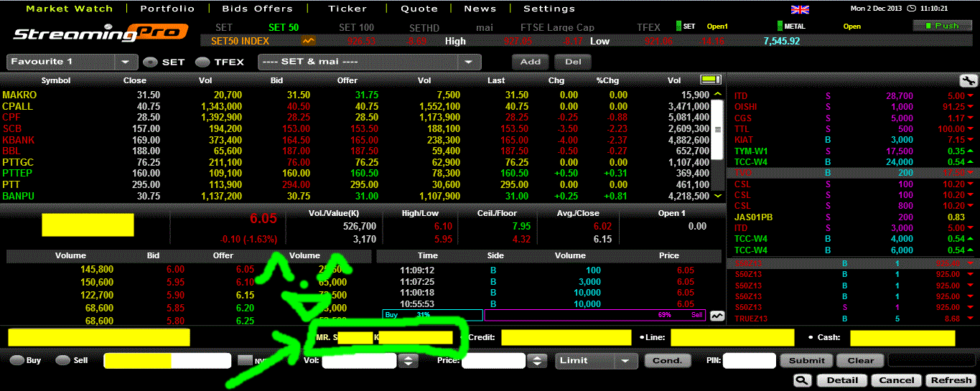Click the Price input field
The height and width of the screenshot is (391, 980).
494,361
